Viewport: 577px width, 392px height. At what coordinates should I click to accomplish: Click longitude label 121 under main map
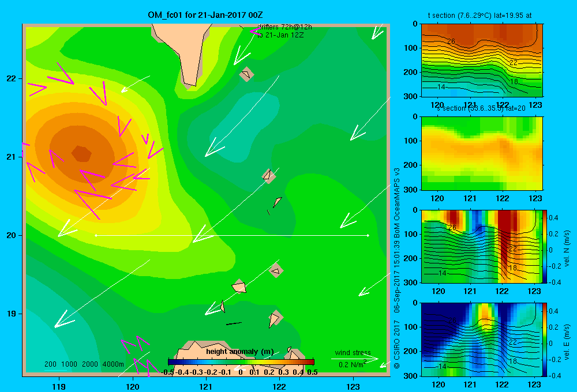coord(206,386)
